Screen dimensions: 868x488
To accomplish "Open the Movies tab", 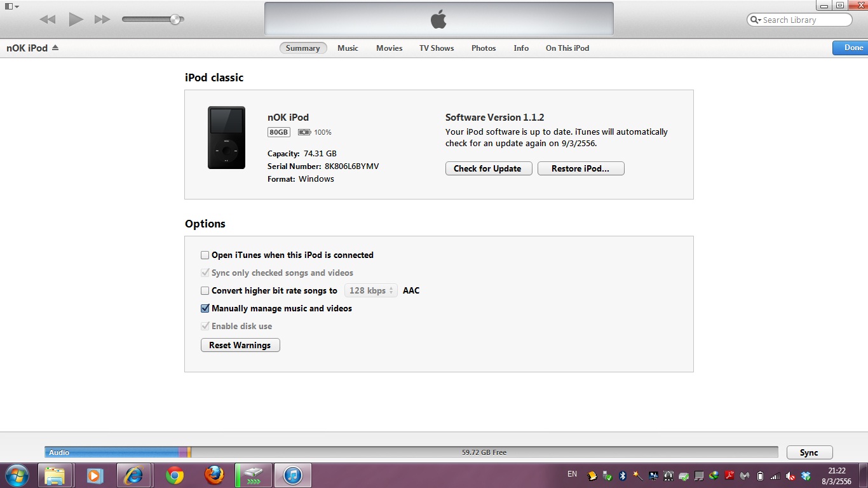I will pos(390,48).
